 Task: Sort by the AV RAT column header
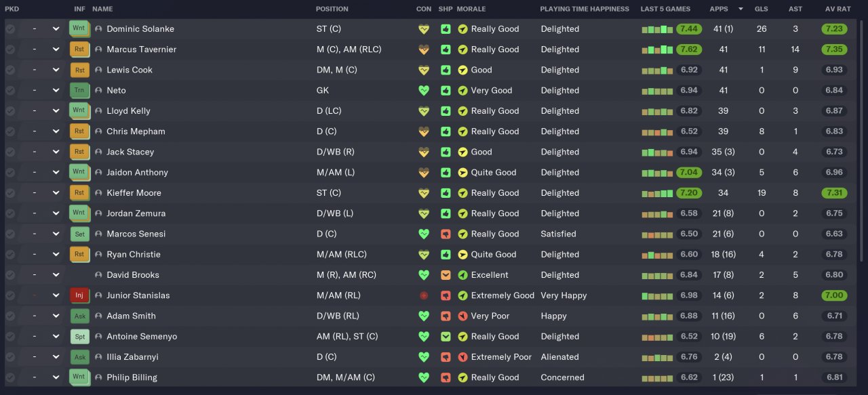pyautogui.click(x=837, y=9)
